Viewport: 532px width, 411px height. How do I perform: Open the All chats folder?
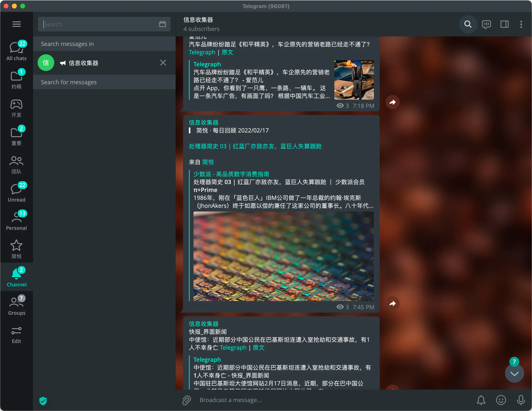(17, 51)
